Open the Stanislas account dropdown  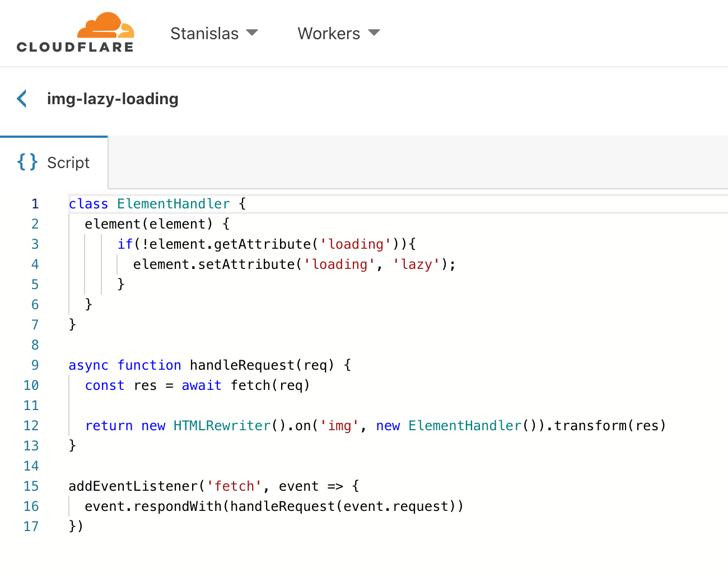pos(213,34)
